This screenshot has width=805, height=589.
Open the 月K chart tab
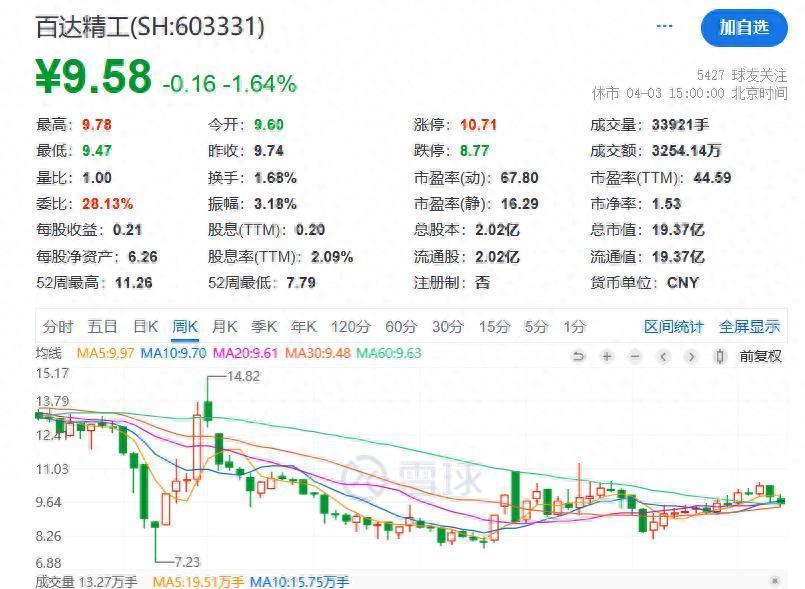[x=224, y=327]
